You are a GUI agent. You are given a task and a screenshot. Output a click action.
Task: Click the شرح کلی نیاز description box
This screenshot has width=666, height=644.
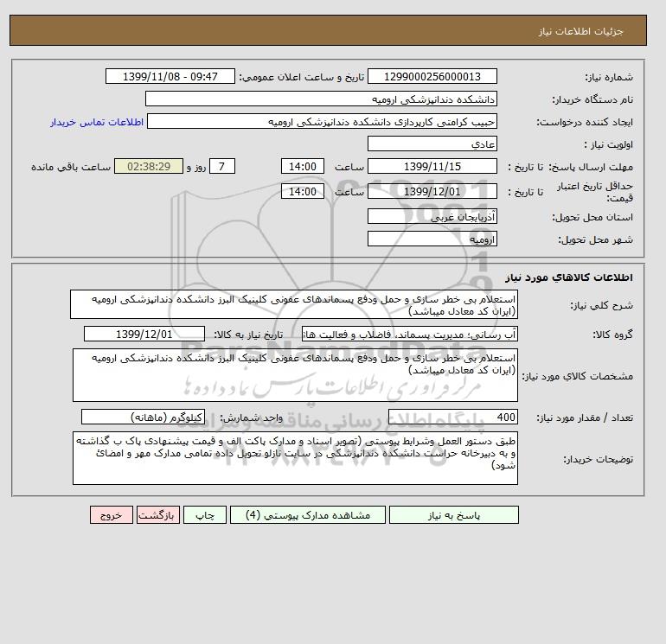click(294, 305)
